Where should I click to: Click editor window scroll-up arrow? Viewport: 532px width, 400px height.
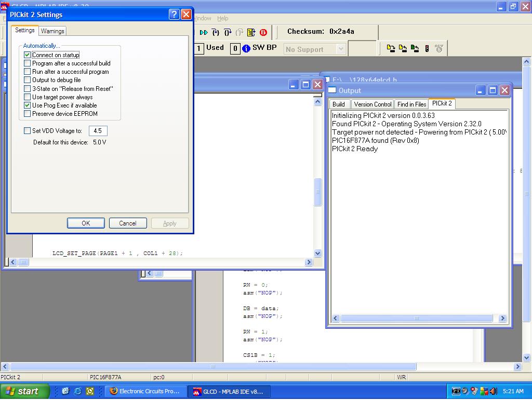(317, 102)
